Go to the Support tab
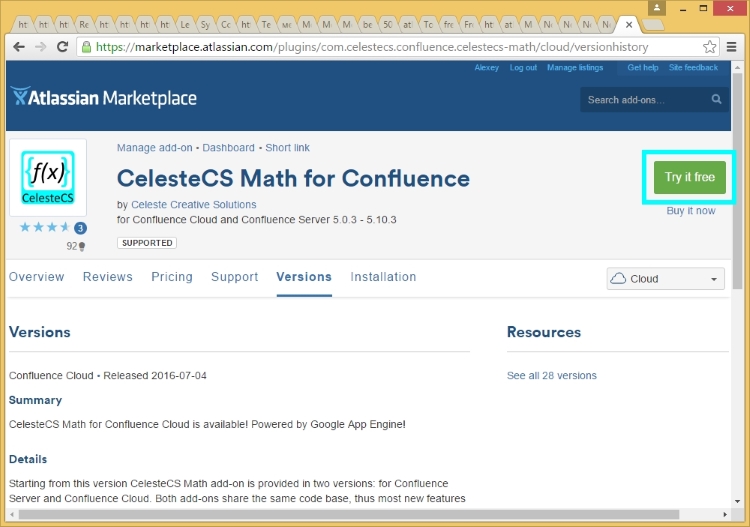The height and width of the screenshot is (527, 750). tap(234, 277)
